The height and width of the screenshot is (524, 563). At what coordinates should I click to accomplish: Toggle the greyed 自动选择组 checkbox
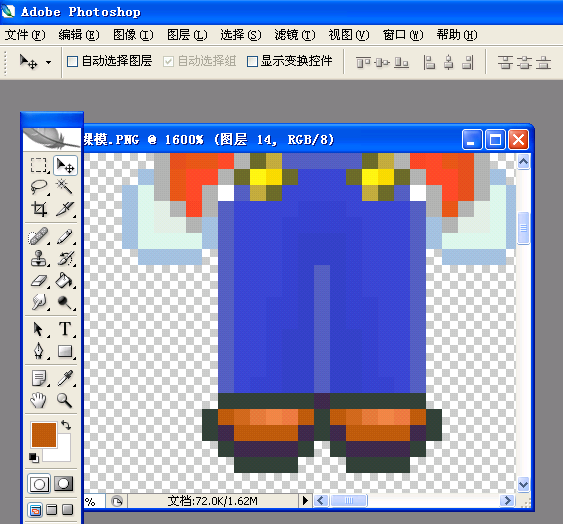click(168, 61)
